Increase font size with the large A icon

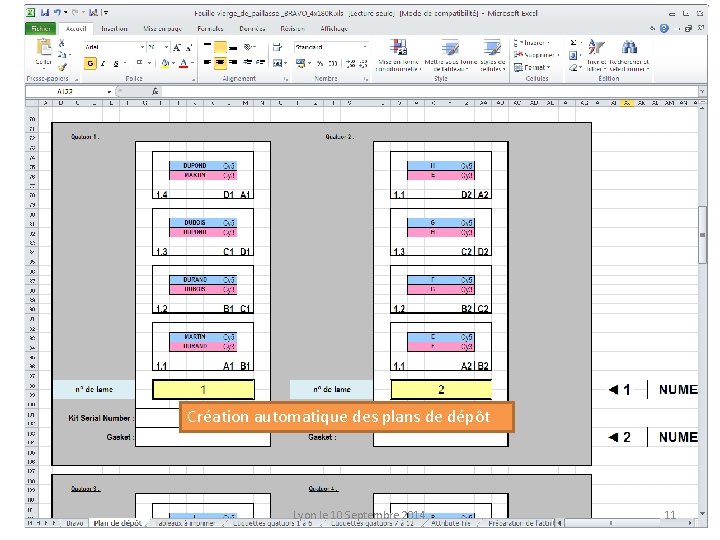177,47
